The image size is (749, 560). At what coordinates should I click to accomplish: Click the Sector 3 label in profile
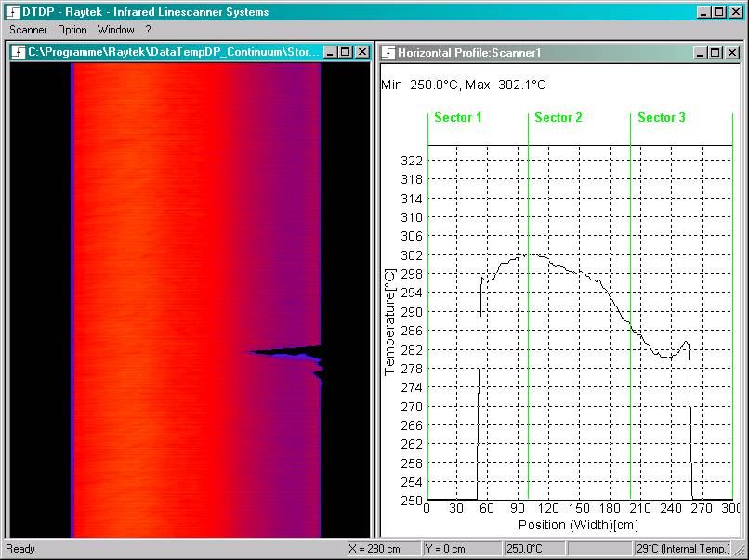(662, 117)
